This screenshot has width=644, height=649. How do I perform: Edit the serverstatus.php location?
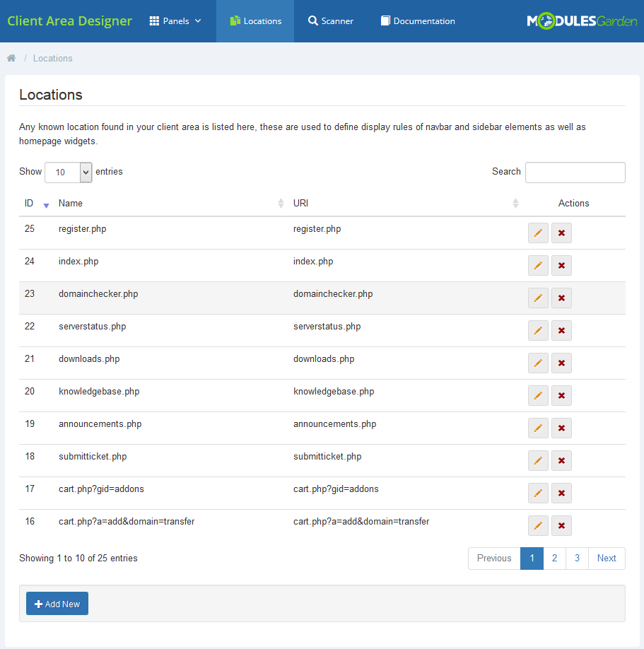click(x=538, y=330)
